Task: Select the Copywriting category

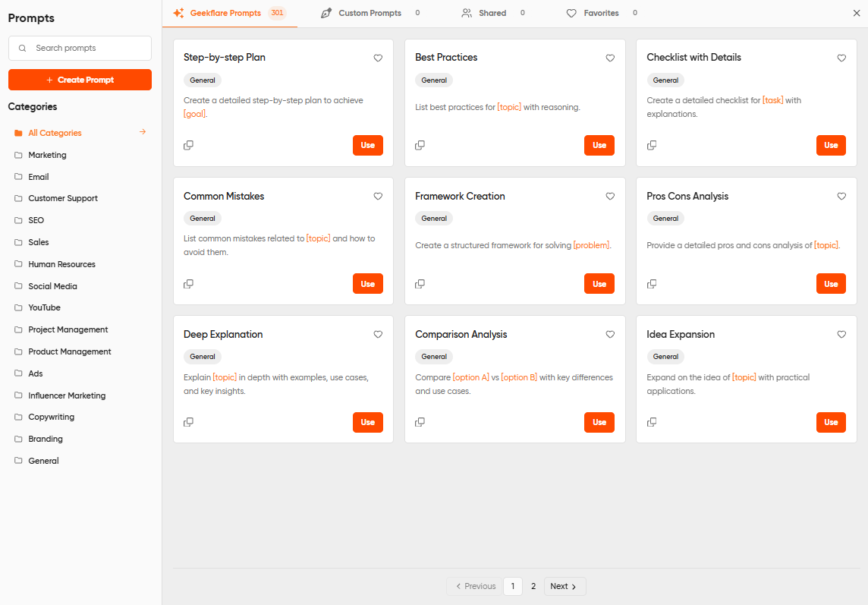Action: pos(52,417)
